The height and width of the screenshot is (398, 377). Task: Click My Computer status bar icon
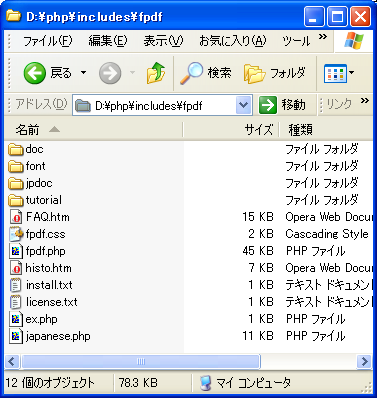[205, 383]
